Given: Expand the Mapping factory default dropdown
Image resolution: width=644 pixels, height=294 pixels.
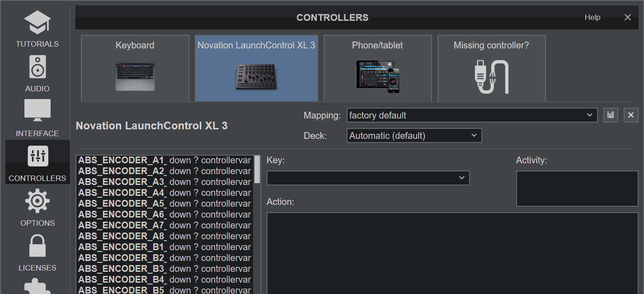Looking at the screenshot, I should (472, 115).
